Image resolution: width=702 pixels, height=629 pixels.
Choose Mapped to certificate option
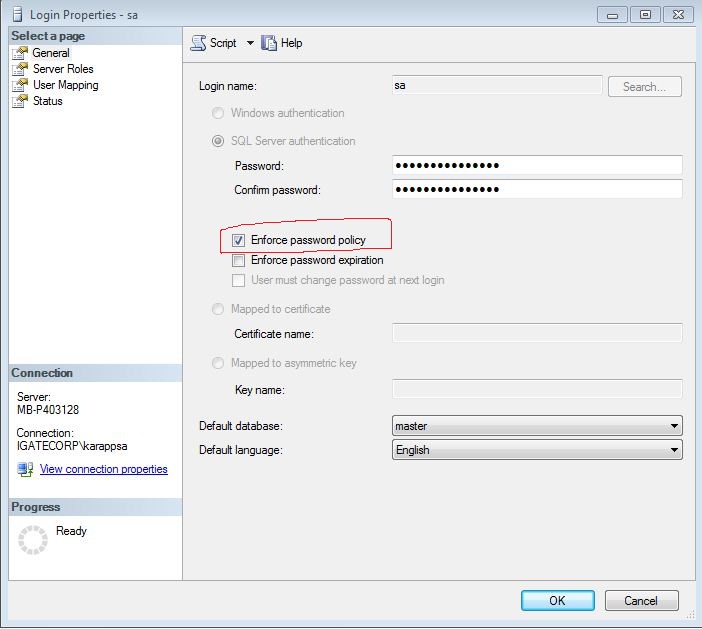pos(218,309)
